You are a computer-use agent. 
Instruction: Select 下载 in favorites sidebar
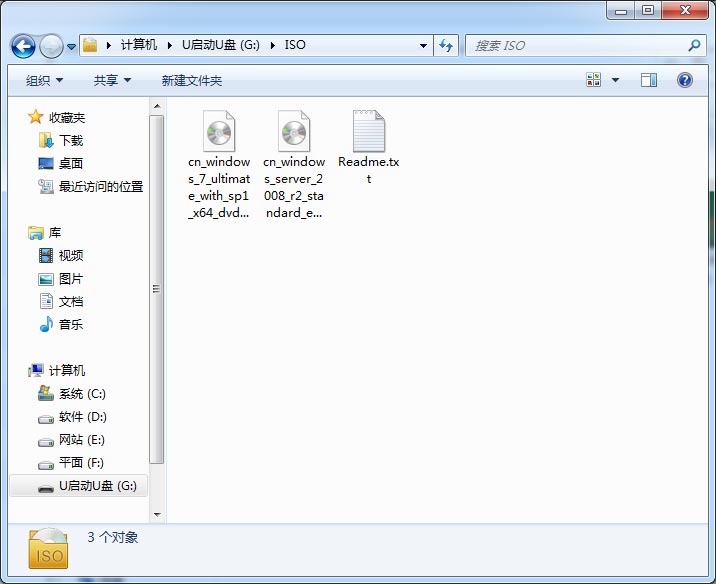coord(70,141)
